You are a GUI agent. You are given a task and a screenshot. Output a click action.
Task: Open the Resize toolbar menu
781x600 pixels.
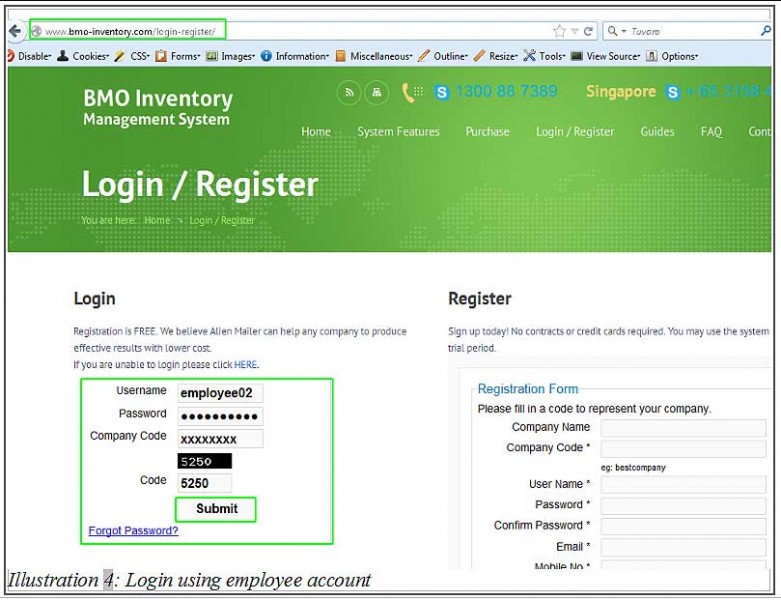coord(496,56)
